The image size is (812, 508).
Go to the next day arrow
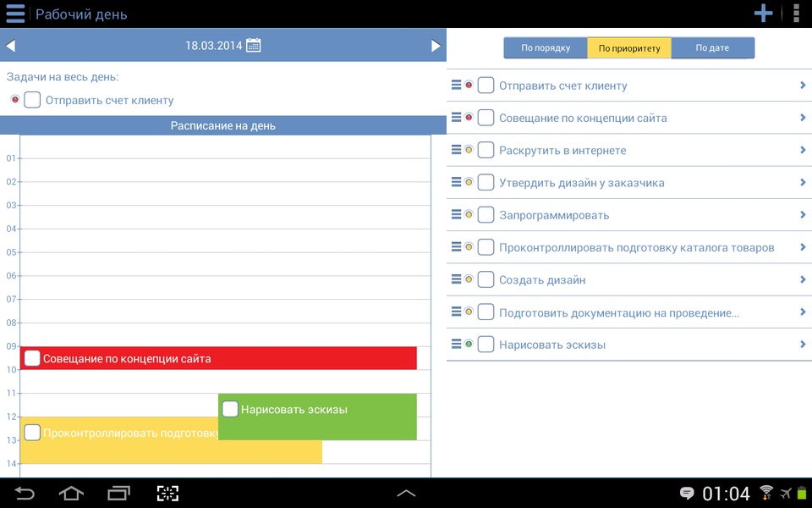point(436,46)
